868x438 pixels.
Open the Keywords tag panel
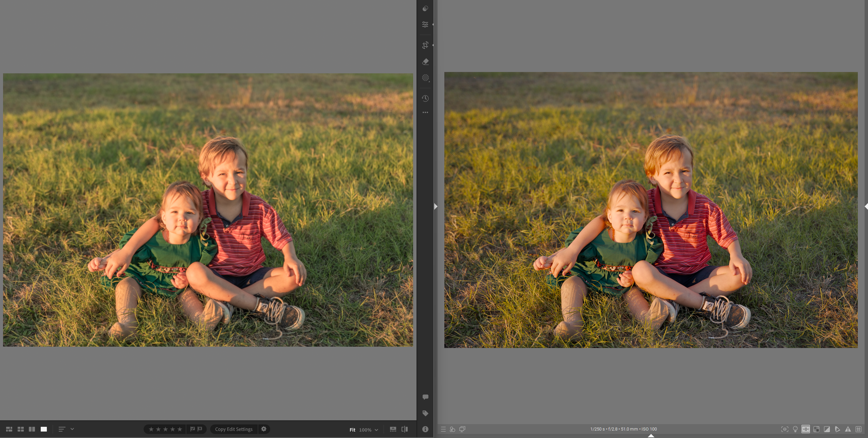tap(425, 413)
